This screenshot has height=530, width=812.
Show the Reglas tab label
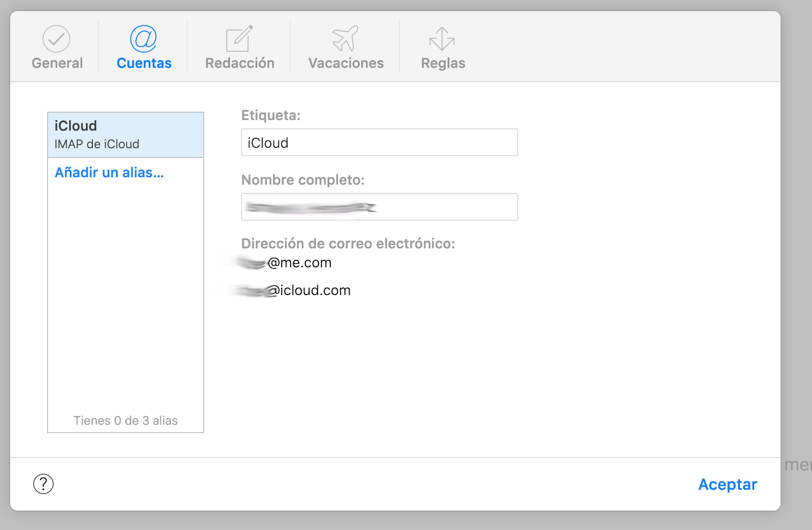coord(443,63)
